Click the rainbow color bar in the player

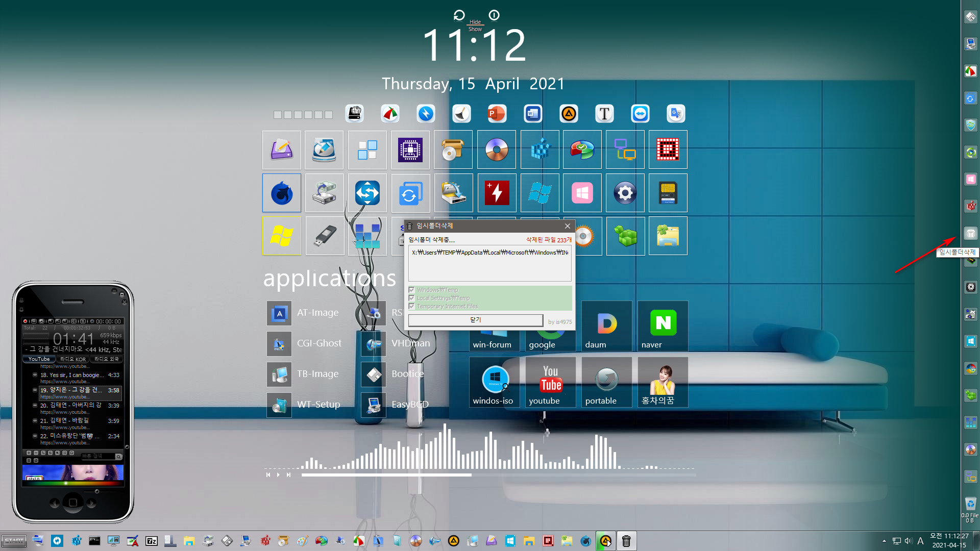point(73,483)
